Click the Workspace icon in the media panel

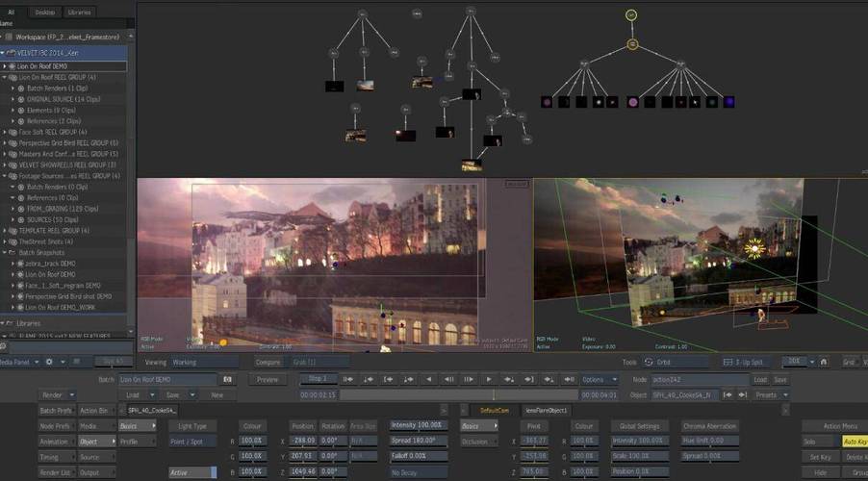click(x=9, y=38)
